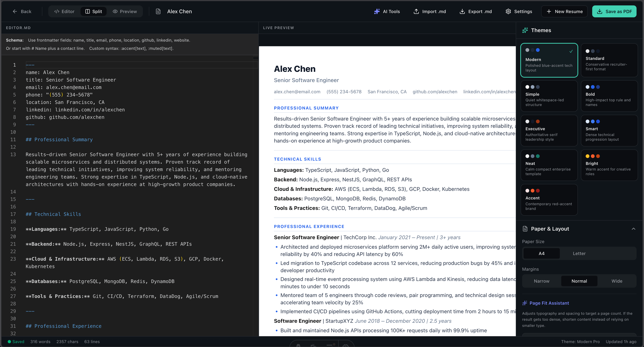The image size is (644, 347).
Task: Set paper size to Letter
Action: [x=579, y=253]
